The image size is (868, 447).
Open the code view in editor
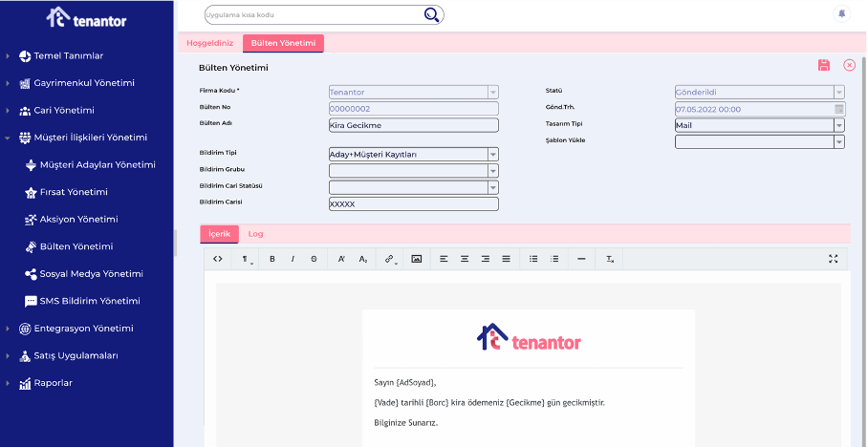218,259
